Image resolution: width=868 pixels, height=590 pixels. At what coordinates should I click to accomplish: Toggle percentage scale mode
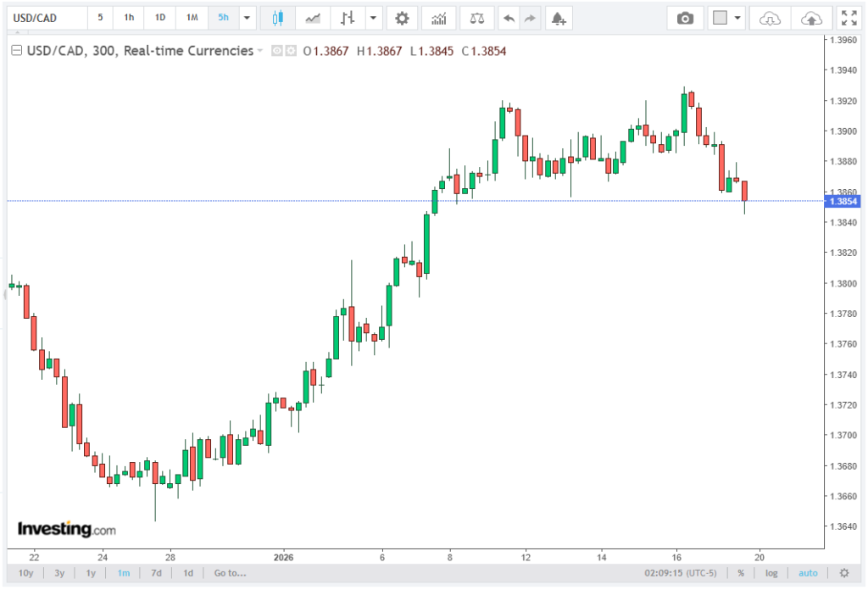tap(740, 573)
